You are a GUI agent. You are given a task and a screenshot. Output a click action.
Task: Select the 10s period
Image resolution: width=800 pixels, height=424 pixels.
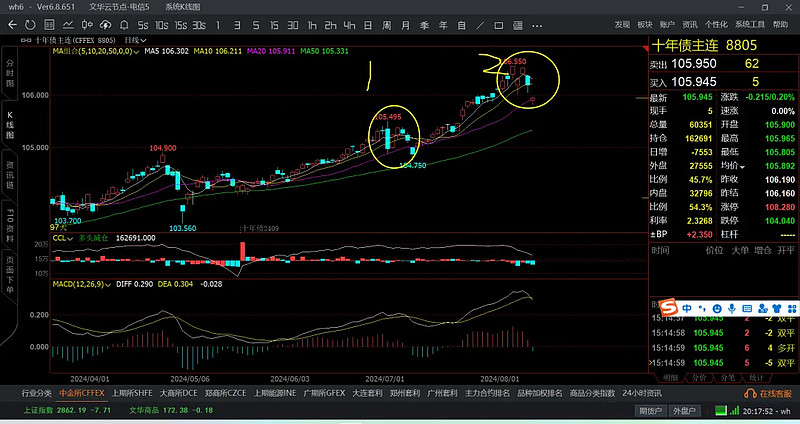tap(162, 25)
